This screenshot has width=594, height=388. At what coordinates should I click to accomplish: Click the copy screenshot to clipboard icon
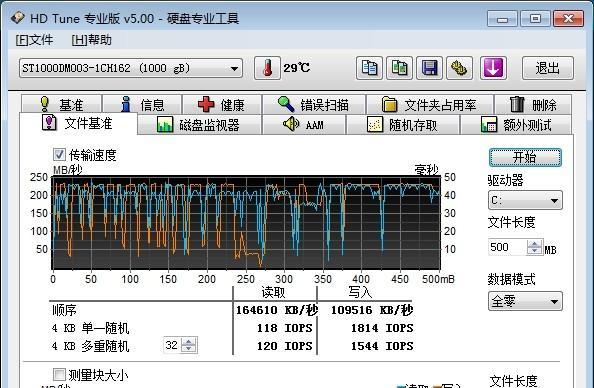click(399, 68)
